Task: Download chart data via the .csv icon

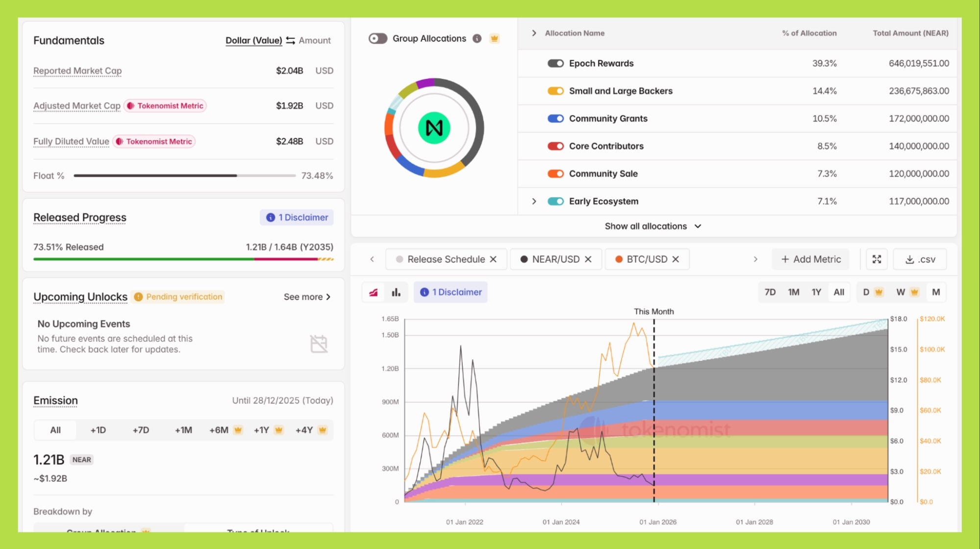Action: click(x=920, y=259)
